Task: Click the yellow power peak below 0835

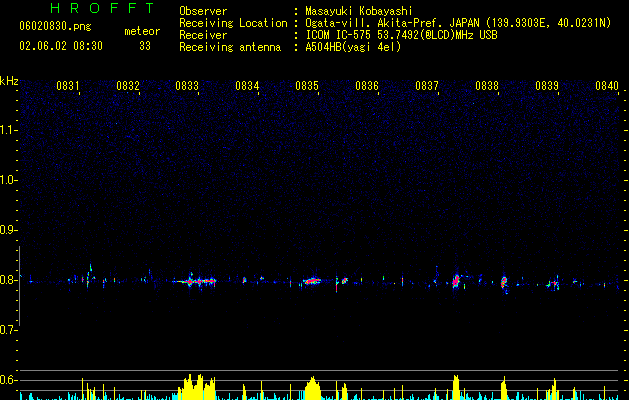Action: click(313, 388)
